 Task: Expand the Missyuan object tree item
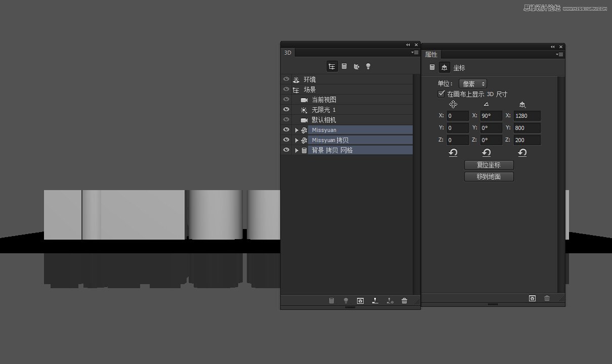pyautogui.click(x=296, y=130)
